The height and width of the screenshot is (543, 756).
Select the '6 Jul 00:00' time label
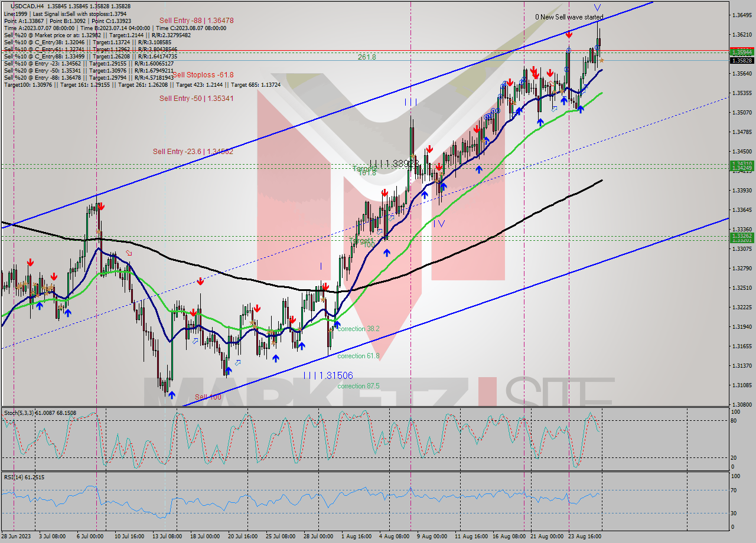tap(89, 537)
